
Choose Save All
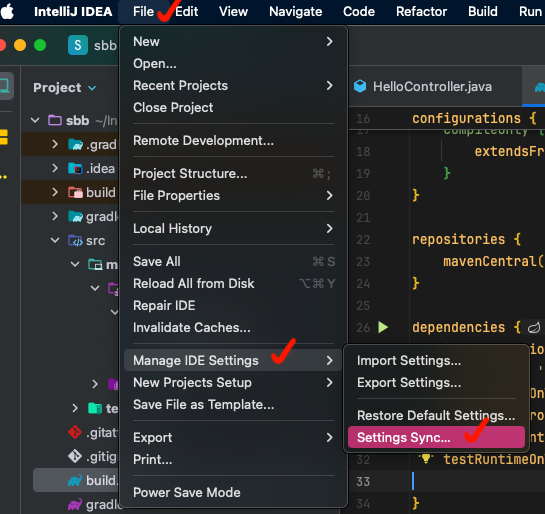click(233, 261)
